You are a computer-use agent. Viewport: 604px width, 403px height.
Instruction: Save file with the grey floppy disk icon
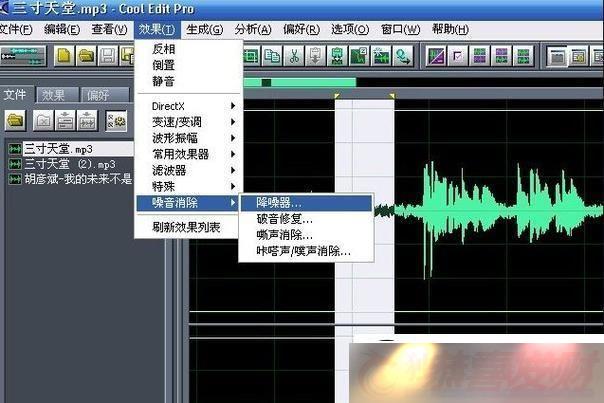108,56
